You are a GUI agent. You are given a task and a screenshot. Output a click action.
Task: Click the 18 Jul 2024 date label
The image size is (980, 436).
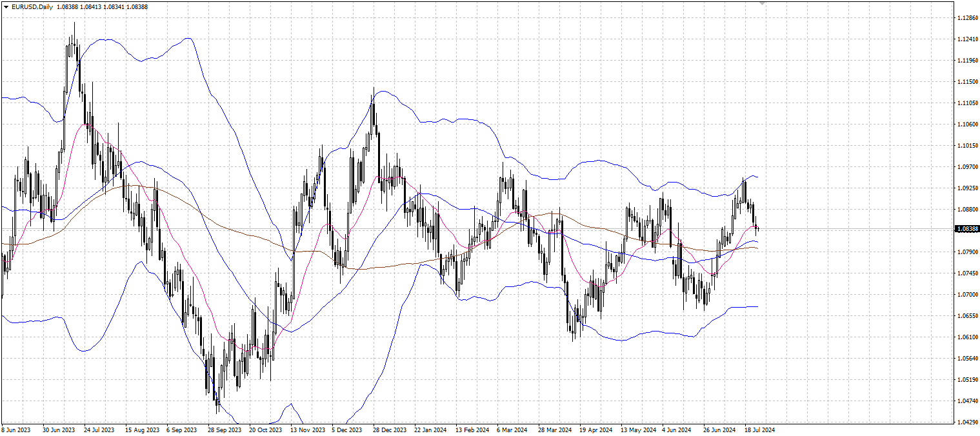point(760,430)
